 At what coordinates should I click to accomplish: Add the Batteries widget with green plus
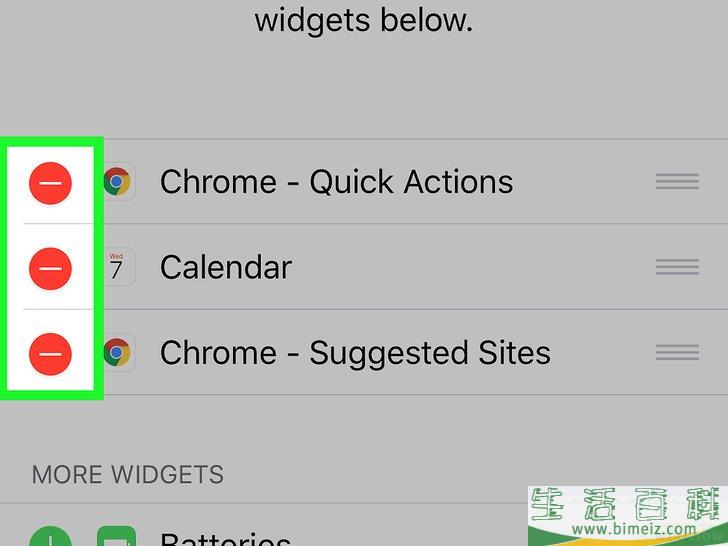pos(50,537)
